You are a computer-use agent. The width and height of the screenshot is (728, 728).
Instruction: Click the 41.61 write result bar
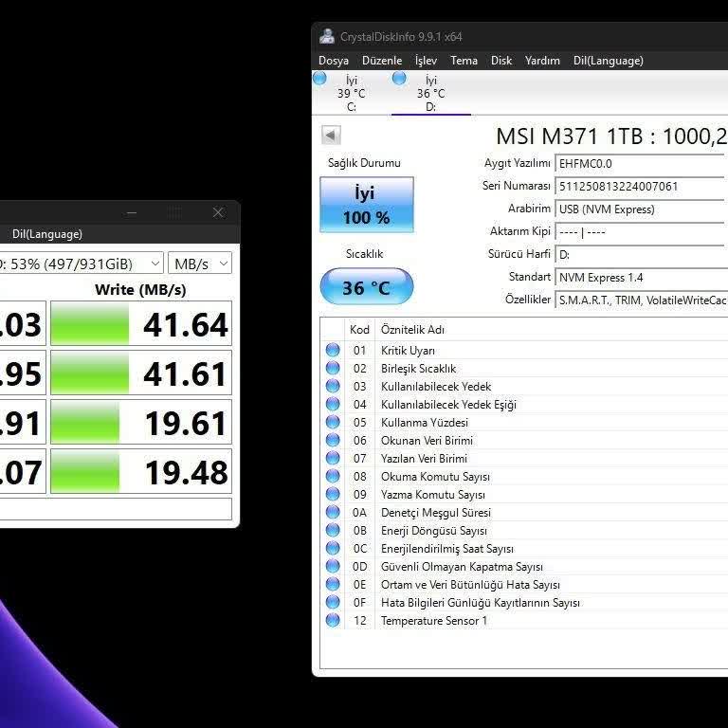[x=140, y=373]
